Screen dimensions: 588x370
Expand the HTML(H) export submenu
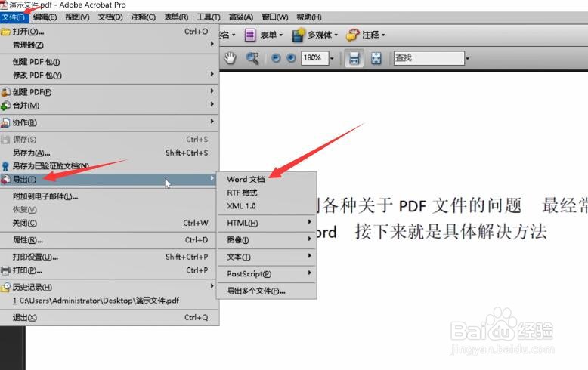click(x=267, y=224)
